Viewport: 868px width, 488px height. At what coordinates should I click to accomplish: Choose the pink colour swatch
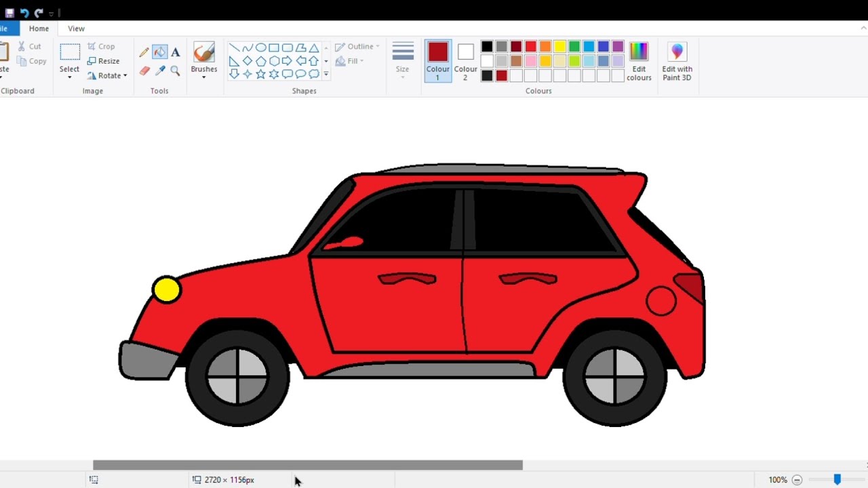[530, 61]
